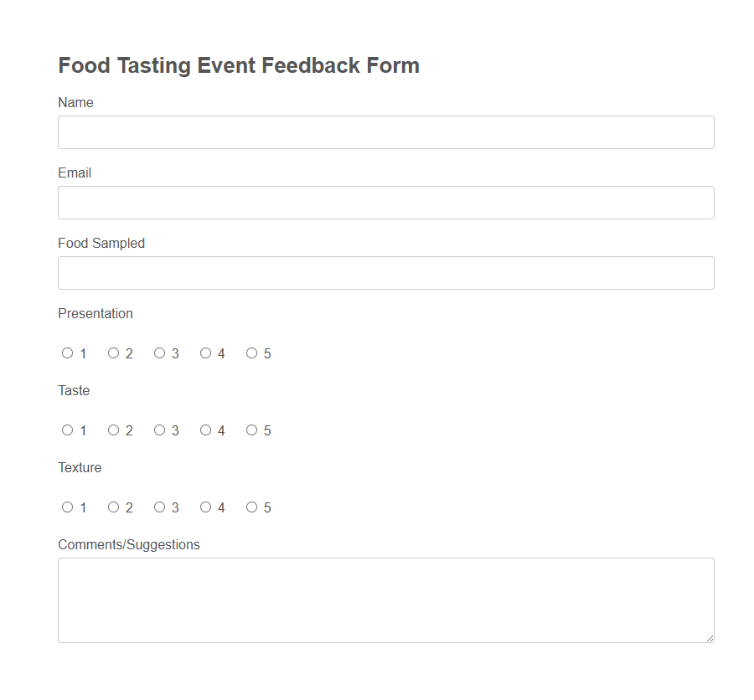The image size is (754, 700).
Task: Select rating 5 for Presentation
Action: tap(251, 353)
